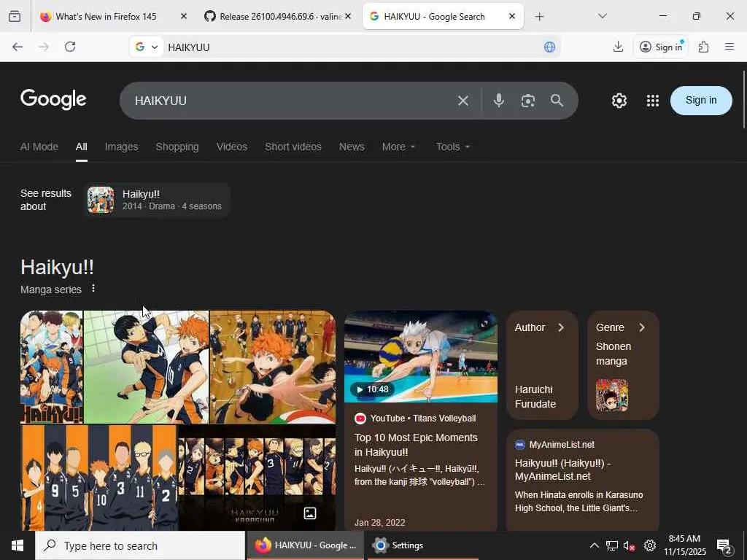Play the 10:48 YouTube video thumbnail
This screenshot has width=747, height=560.
coord(421,357)
